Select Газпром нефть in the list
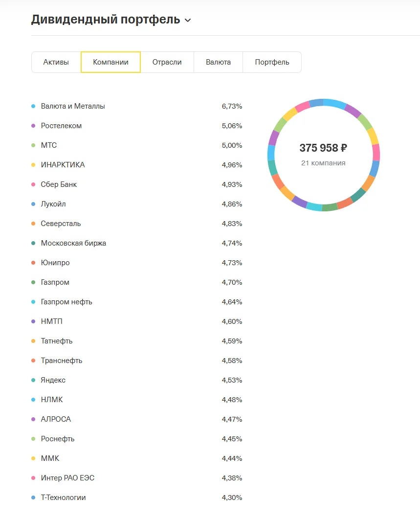 pyautogui.click(x=66, y=302)
